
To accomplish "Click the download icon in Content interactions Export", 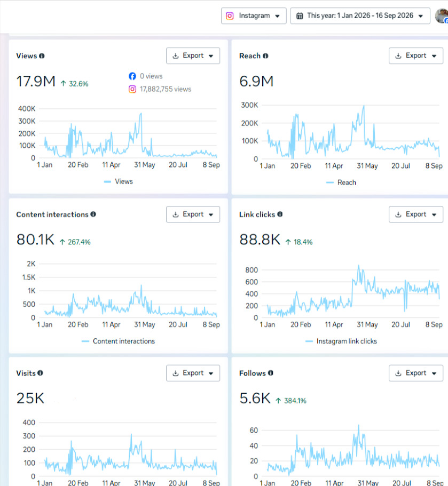I will 176,214.
